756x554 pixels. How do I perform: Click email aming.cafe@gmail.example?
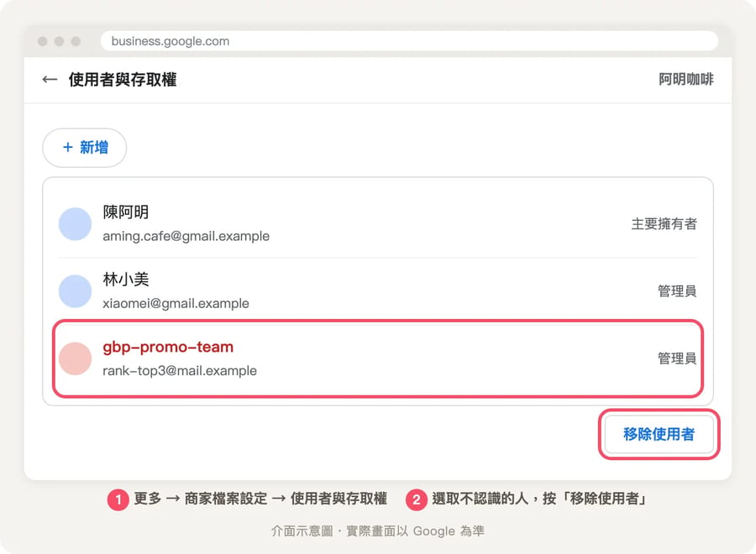186,236
